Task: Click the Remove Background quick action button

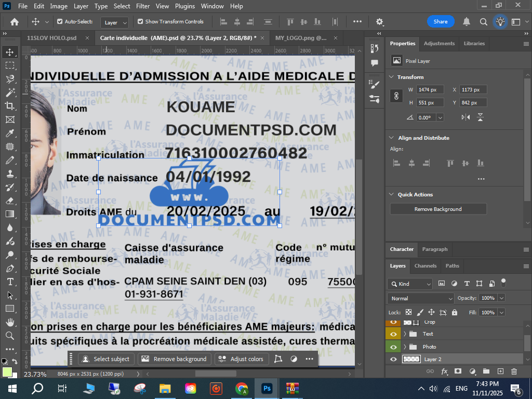Action: coord(438,209)
